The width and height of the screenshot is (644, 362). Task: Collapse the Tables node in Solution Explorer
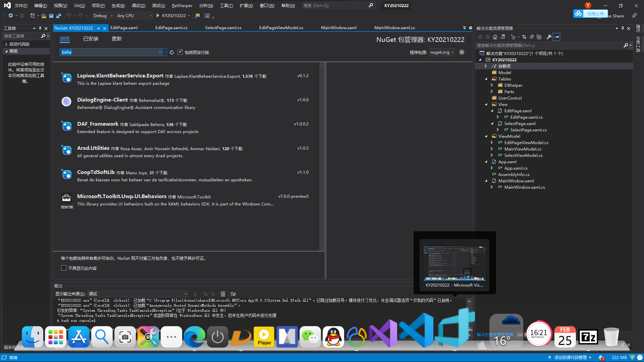[486, 79]
